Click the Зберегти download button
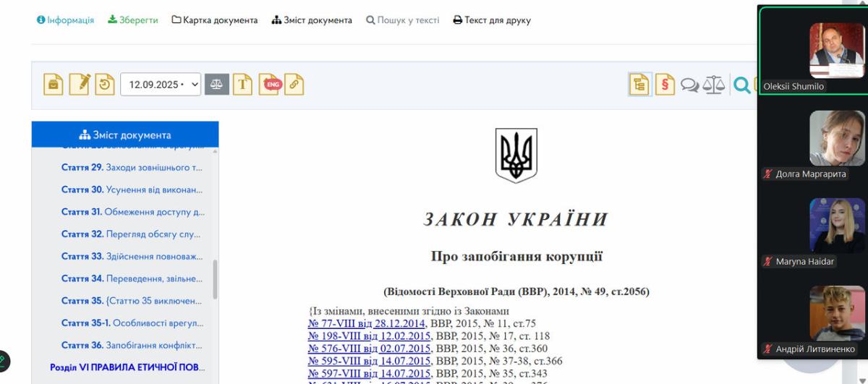 [132, 20]
